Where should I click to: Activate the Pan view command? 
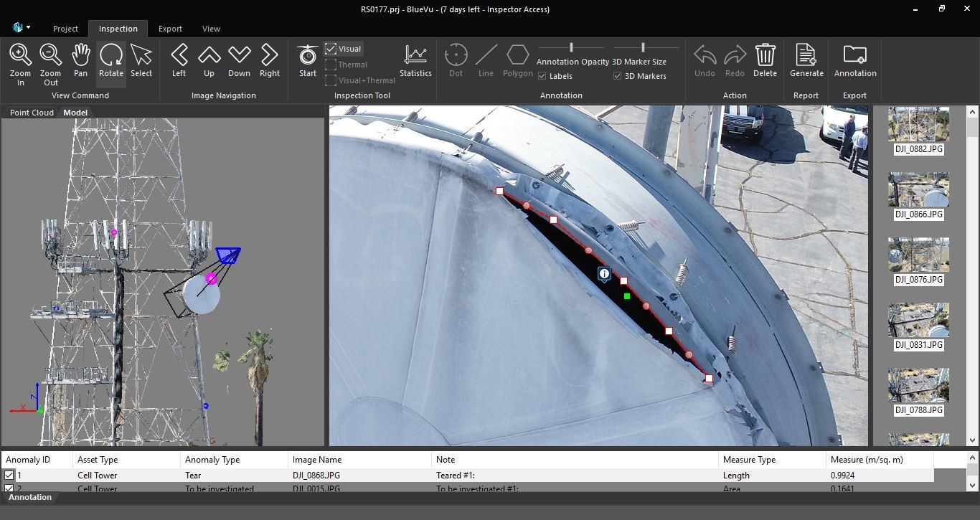tap(80, 61)
